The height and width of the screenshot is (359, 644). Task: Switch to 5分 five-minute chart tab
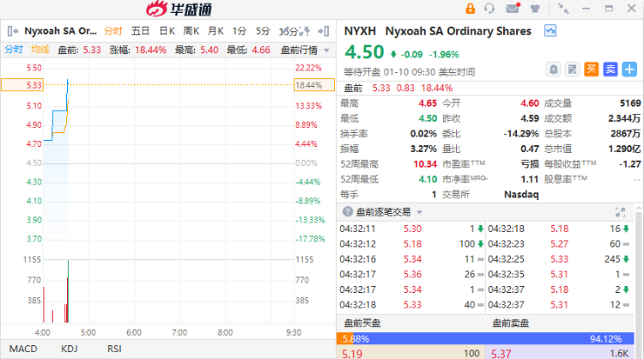click(263, 31)
